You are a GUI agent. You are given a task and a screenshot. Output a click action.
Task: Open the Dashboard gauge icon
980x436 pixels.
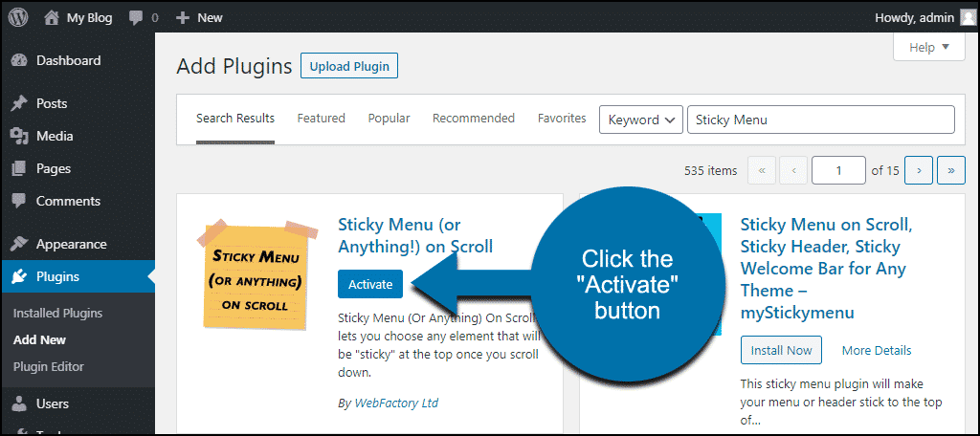pos(19,60)
